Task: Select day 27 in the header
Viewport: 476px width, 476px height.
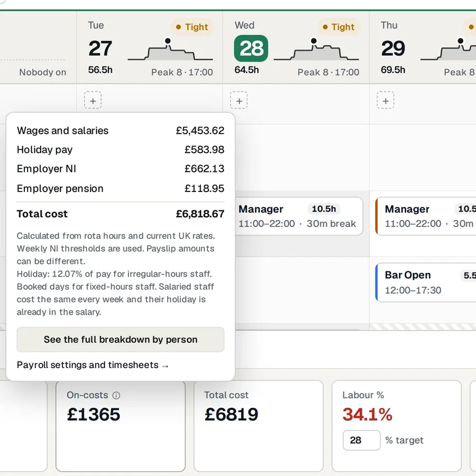Action: pyautogui.click(x=100, y=48)
